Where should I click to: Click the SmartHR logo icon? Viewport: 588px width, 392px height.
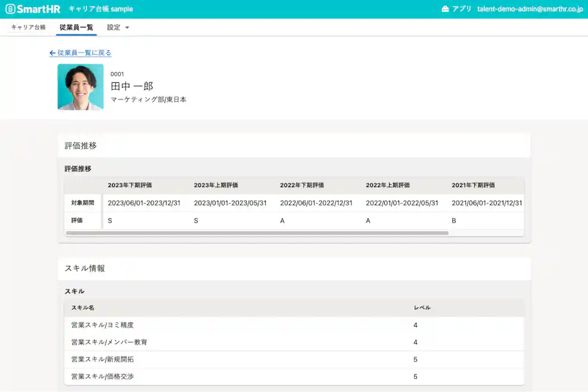(10, 8)
